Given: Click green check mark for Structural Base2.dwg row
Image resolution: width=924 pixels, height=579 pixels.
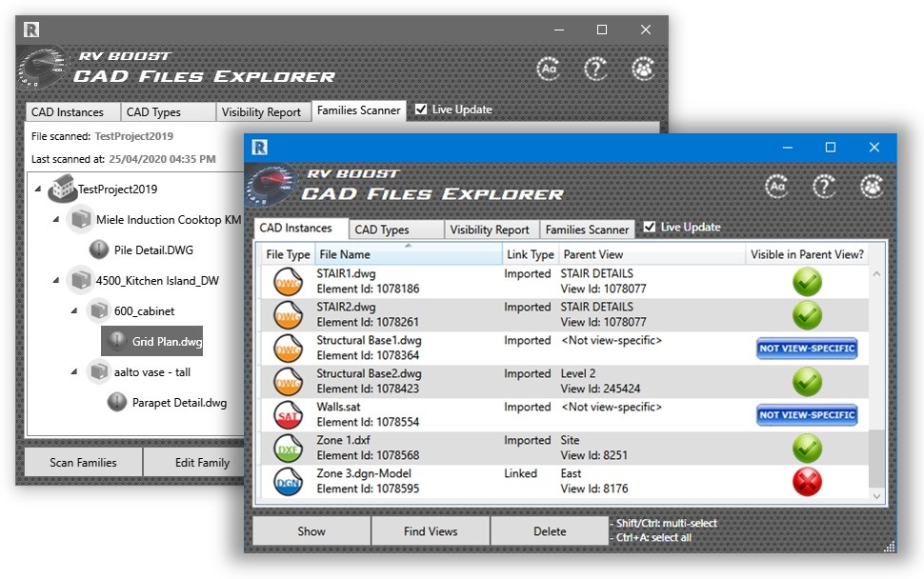Looking at the screenshot, I should click(x=807, y=381).
